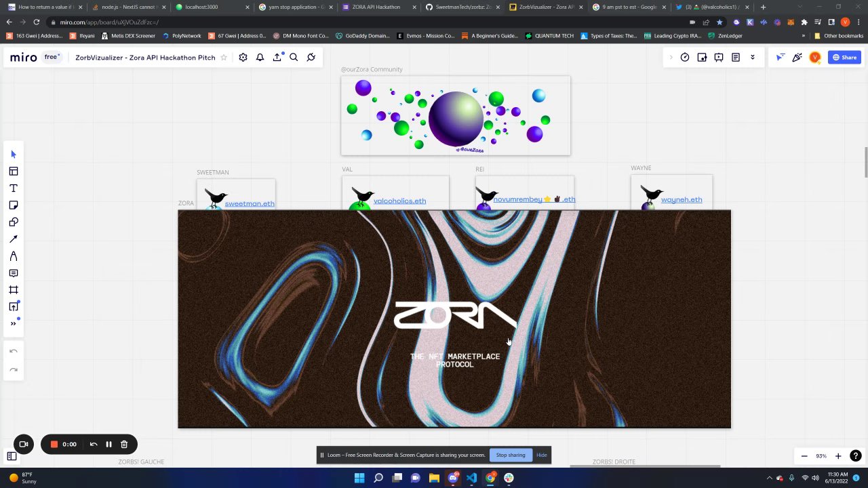The width and height of the screenshot is (868, 488).
Task: Click the board title ZorbVizualizer
Action: coord(145,58)
